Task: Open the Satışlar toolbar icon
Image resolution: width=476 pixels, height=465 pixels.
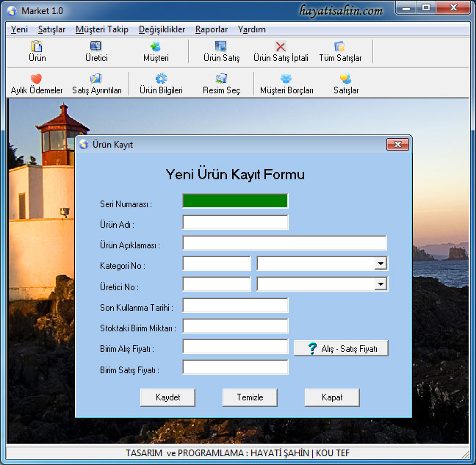Action: pyautogui.click(x=345, y=79)
